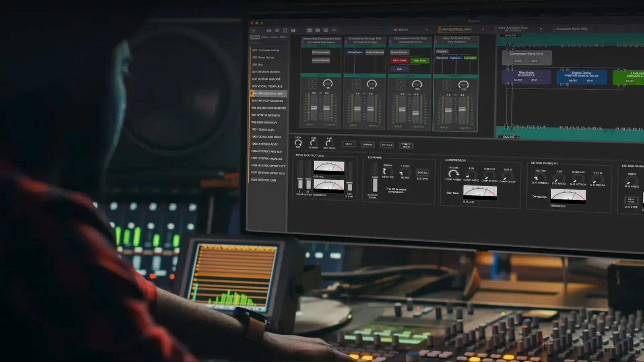This screenshot has height=362, width=644.
Task: Open EQ Compressor block in Percussion Bus
Action: tap(321, 52)
